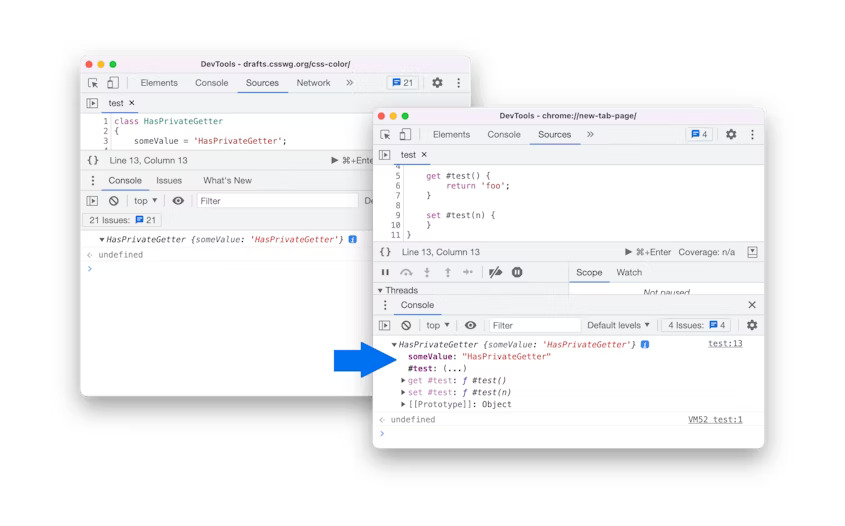Viewport: 845px width, 526px height.
Task: Toggle navigator sidebar icon in css-color Sources panel
Action: click(92, 103)
